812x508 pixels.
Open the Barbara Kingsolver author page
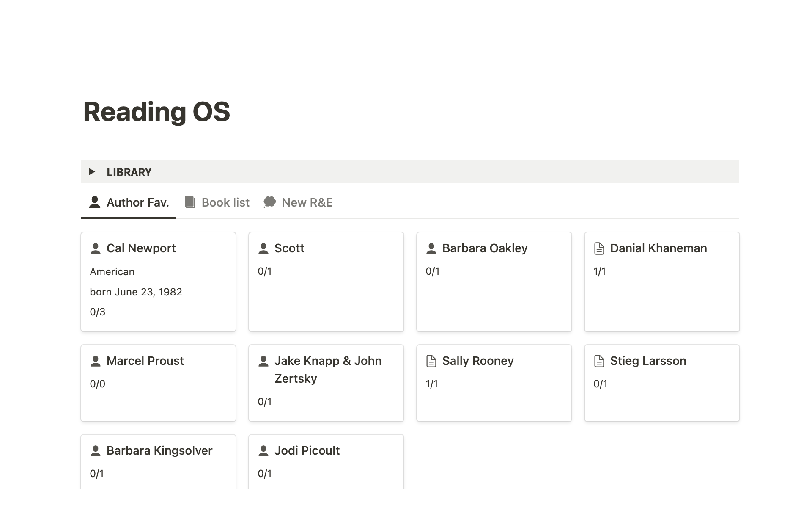(159, 451)
